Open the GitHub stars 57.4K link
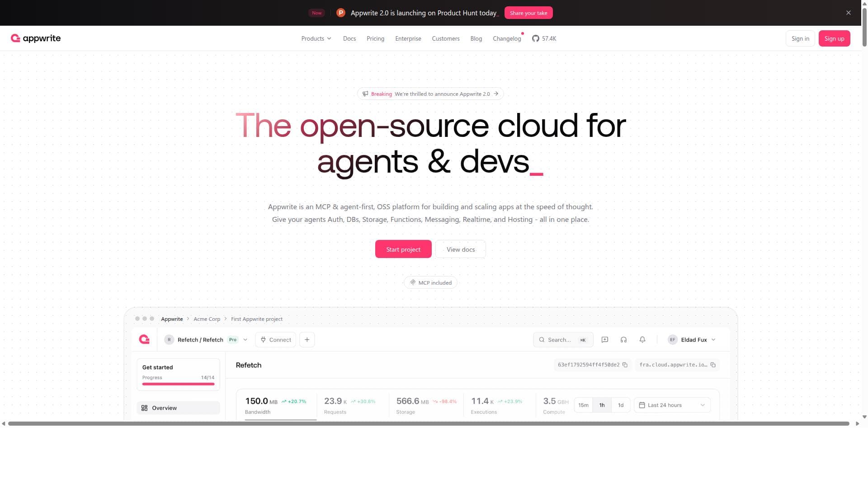868x488 pixels. [544, 38]
